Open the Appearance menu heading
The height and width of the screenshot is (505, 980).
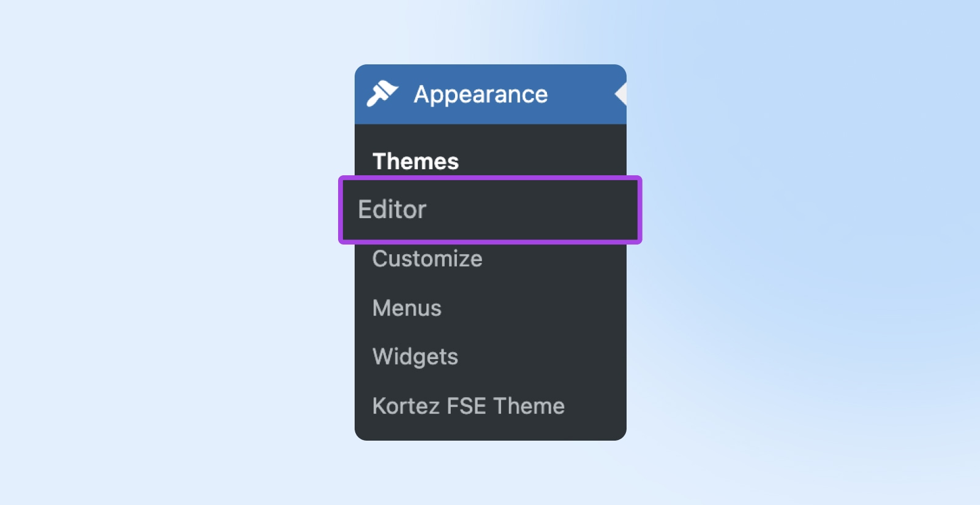click(480, 94)
